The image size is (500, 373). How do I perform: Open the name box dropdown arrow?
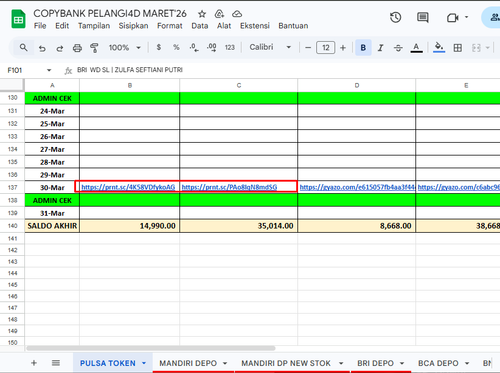click(x=49, y=70)
